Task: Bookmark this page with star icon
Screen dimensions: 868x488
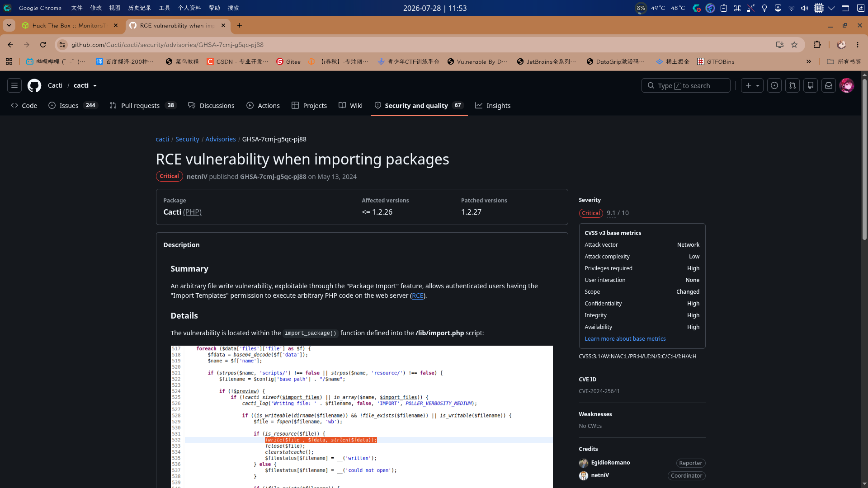Action: pyautogui.click(x=794, y=45)
